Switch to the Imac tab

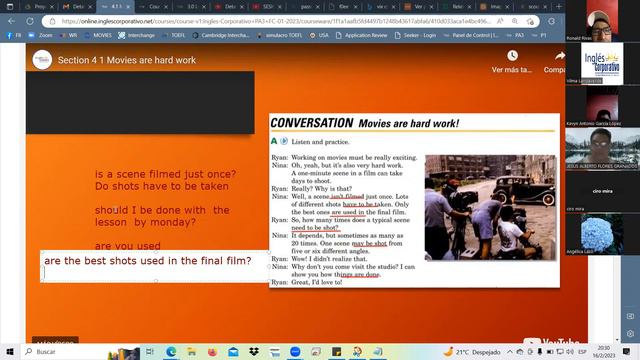[x=495, y=7]
